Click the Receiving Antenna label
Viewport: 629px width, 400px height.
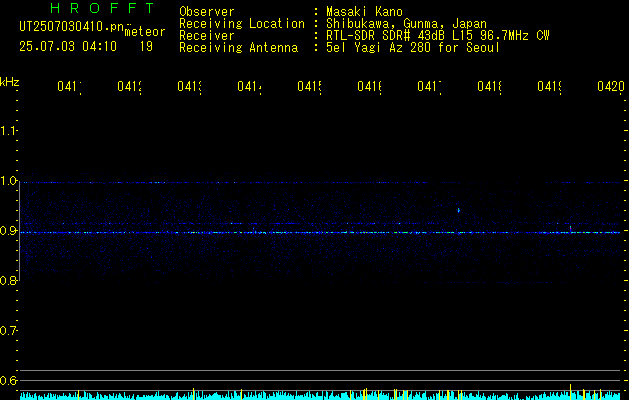[x=239, y=48]
